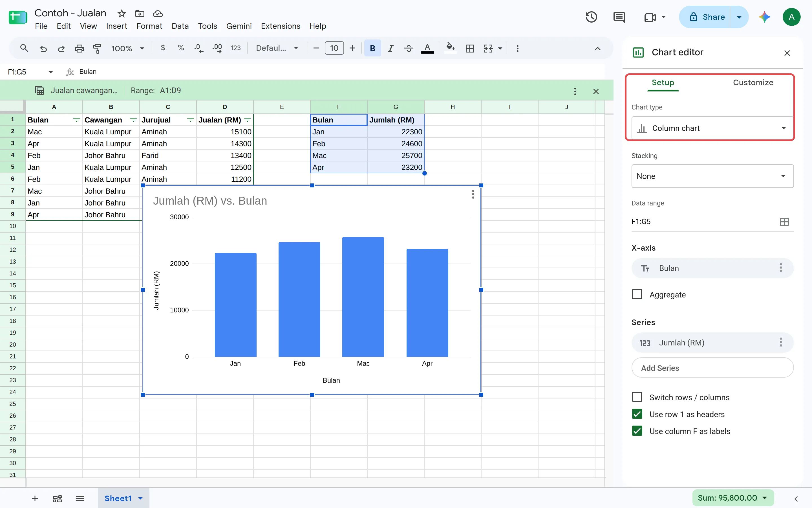Open the Sum 95,800.00 dropdown
This screenshot has width=812, height=508.
point(733,498)
